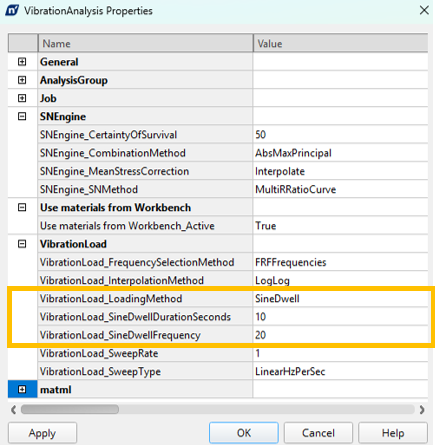Cancel the properties dialog
The image size is (435, 445).
point(318,433)
